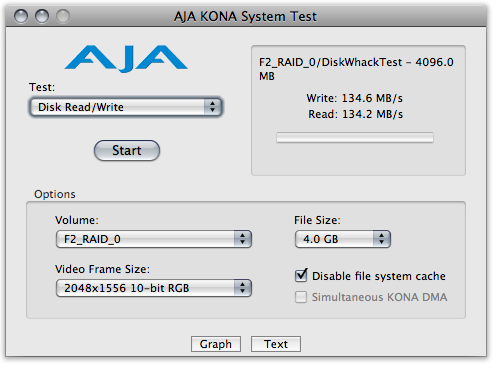Viewport: 496px width, 368px height.
Task: Close the AJA KONA System Test window
Action: [x=21, y=16]
